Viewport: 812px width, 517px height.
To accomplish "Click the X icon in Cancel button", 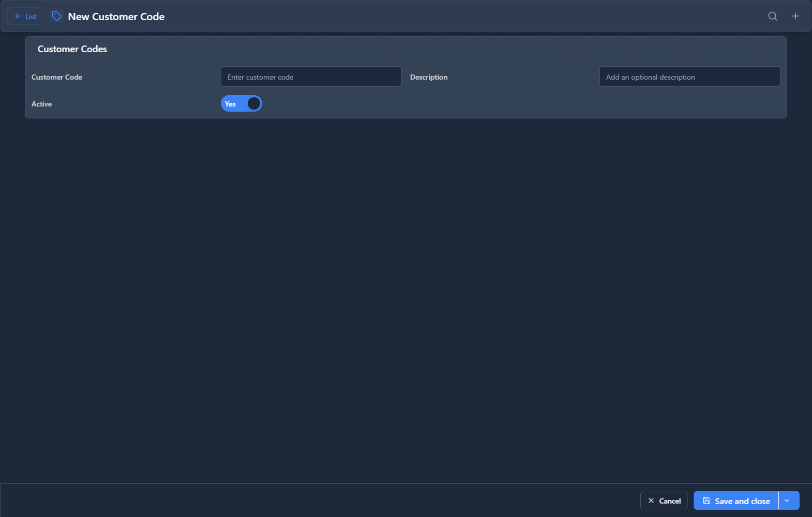I will [651, 500].
